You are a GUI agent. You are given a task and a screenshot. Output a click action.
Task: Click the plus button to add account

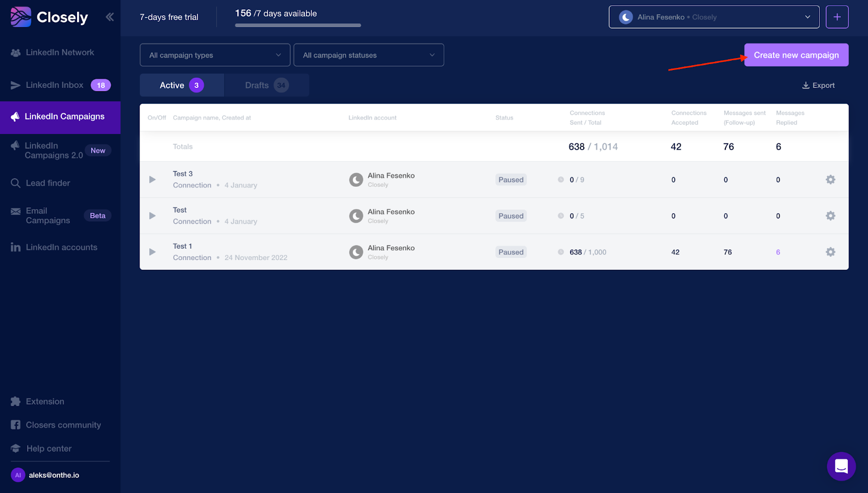point(837,17)
